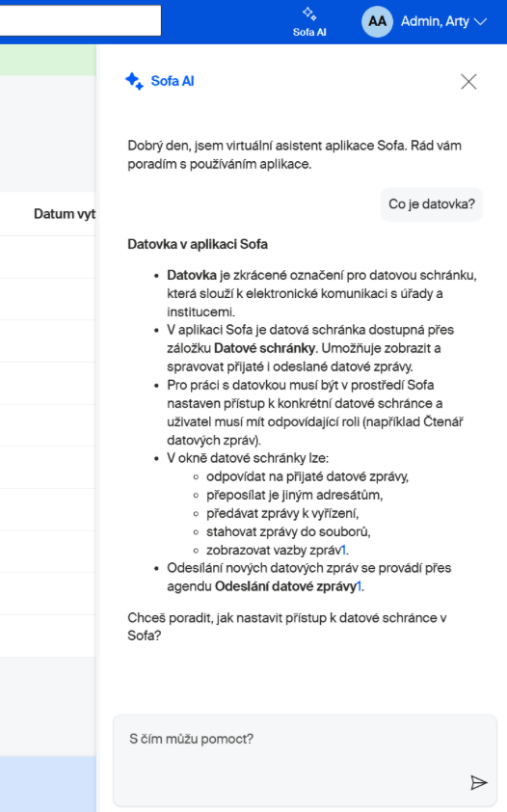Open Sofa AI from top bar

click(309, 22)
